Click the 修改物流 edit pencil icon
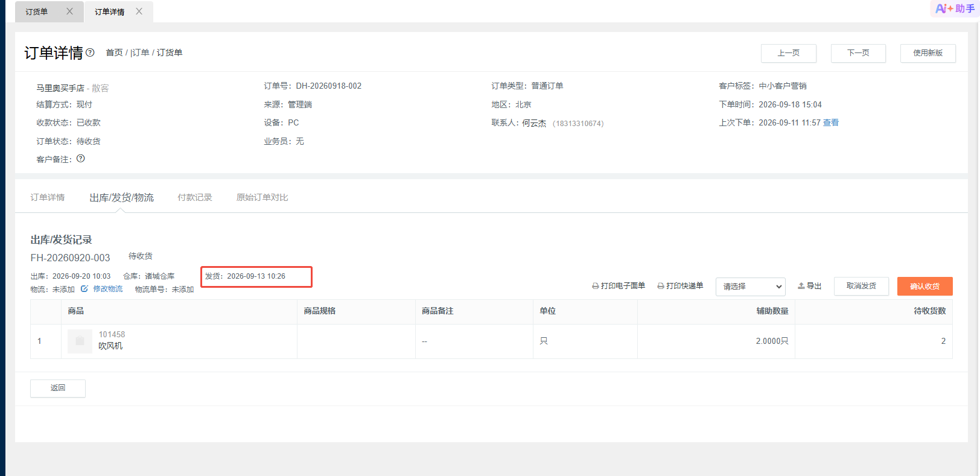Screen dimensions: 980x476 pos(84,289)
